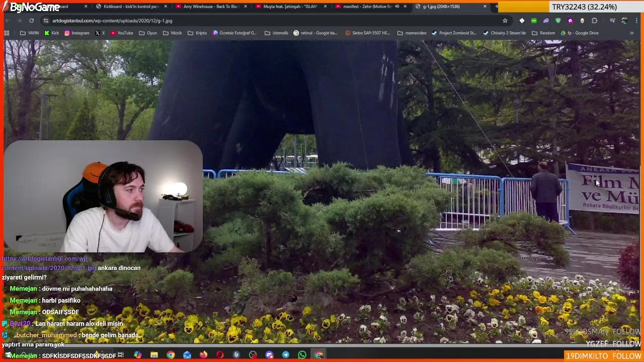Open Firefox from taskbar
The image size is (644, 362).
point(203,355)
